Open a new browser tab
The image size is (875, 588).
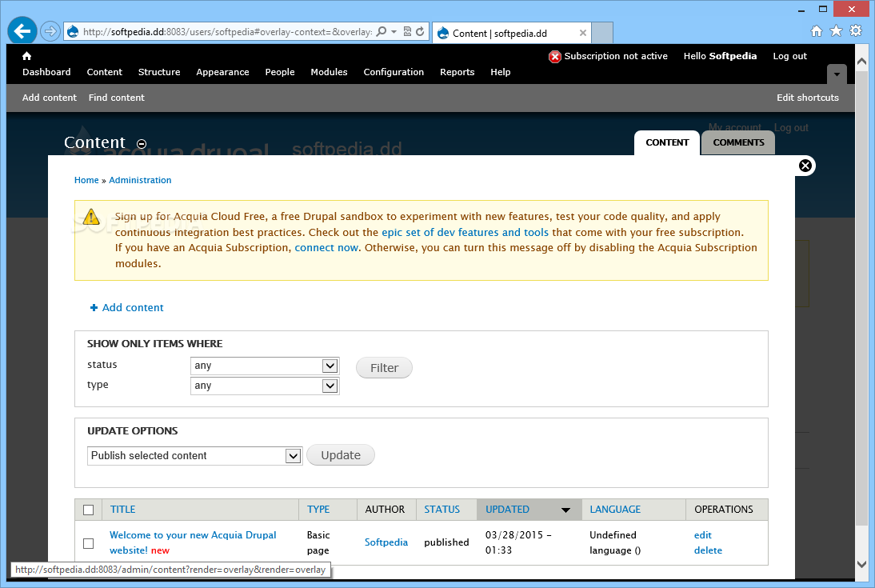click(602, 33)
